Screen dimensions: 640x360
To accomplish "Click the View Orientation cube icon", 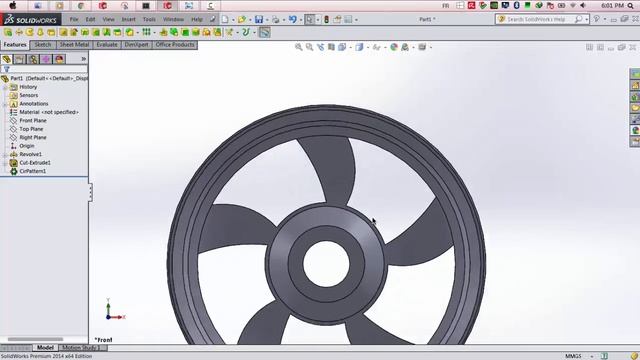I will (342, 47).
